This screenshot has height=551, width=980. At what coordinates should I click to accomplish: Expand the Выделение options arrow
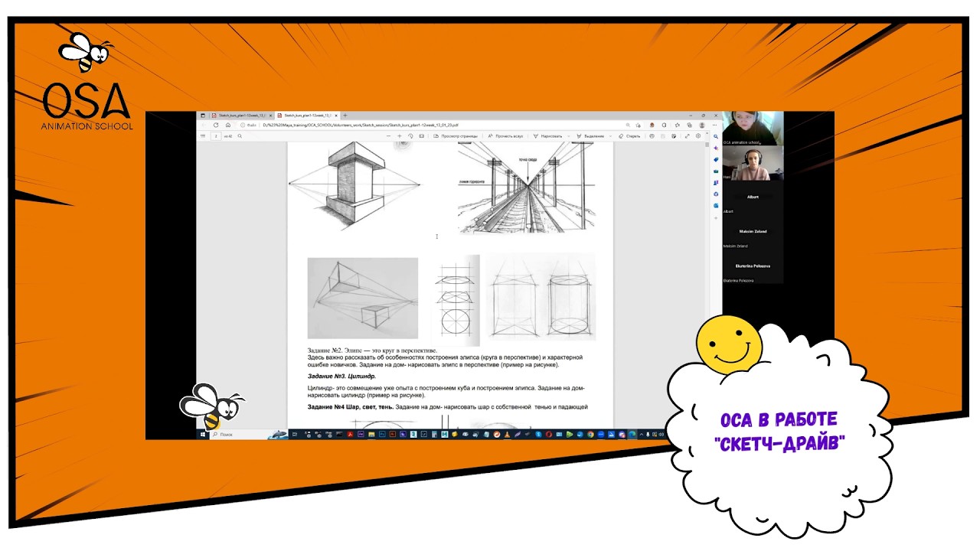610,136
